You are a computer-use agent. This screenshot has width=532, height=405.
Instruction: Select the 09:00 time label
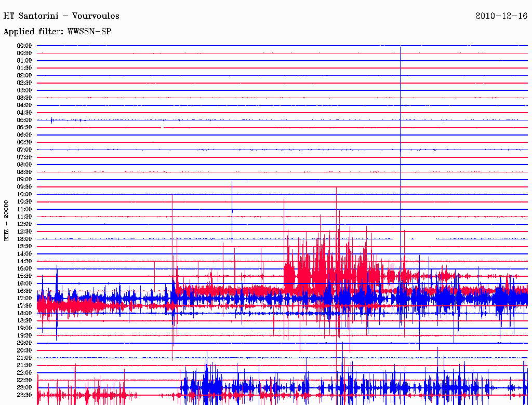(24, 180)
